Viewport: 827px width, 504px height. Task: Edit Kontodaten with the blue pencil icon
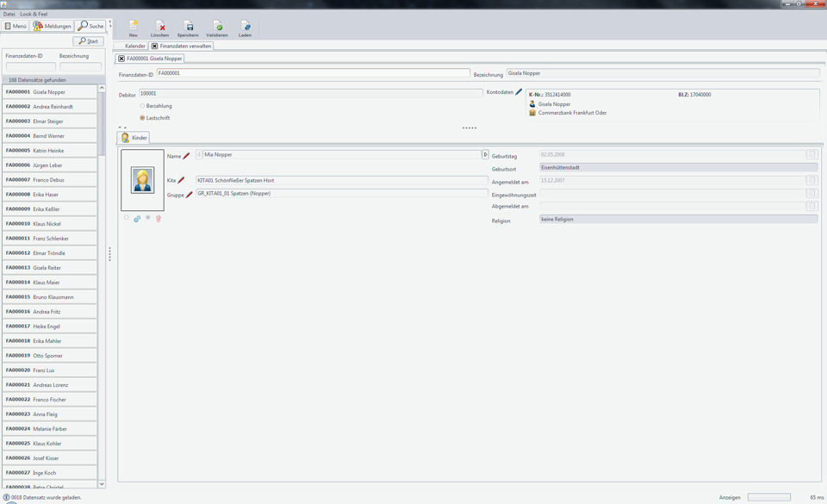519,91
